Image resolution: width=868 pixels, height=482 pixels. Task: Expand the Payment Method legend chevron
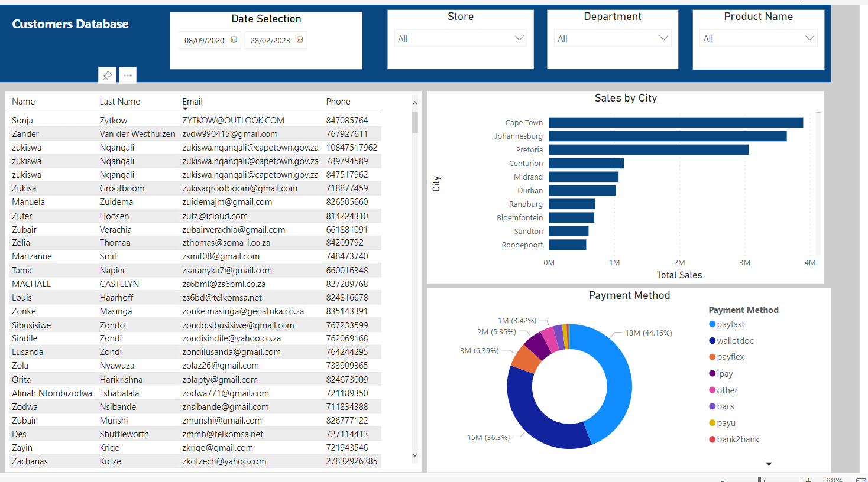pyautogui.click(x=768, y=464)
